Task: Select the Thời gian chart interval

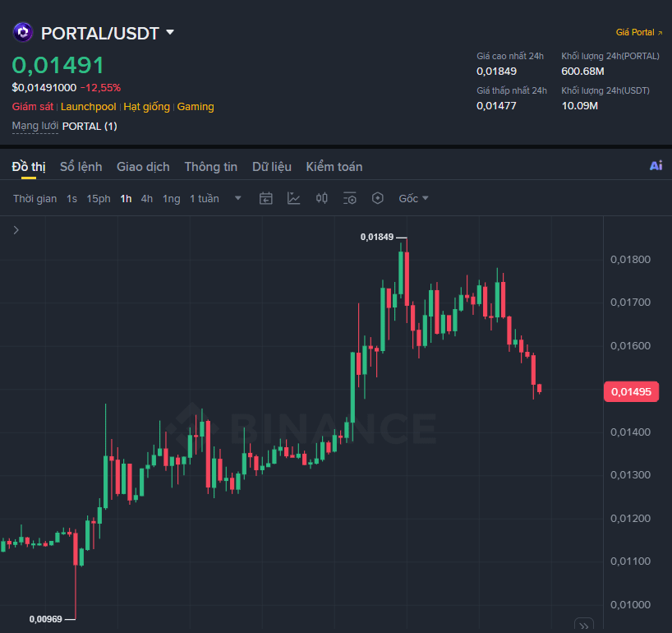Action: [35, 199]
